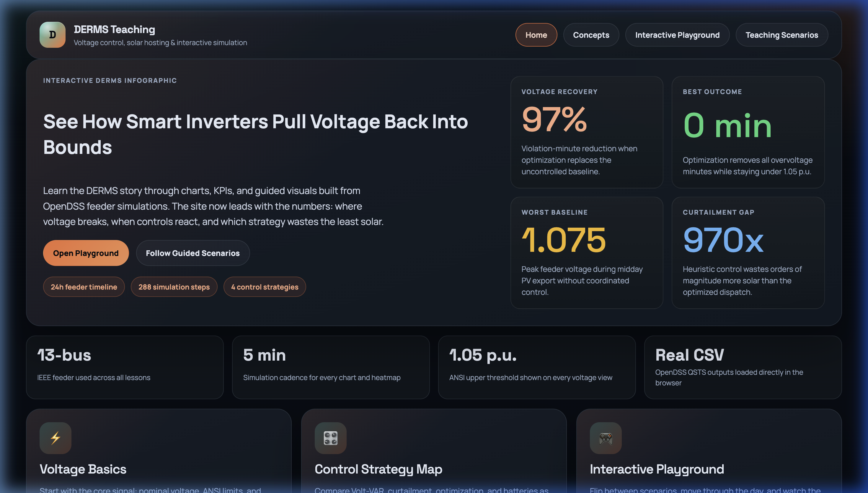Click the Control Strategy Map knobs icon
This screenshot has height=493, width=868.
click(x=330, y=438)
